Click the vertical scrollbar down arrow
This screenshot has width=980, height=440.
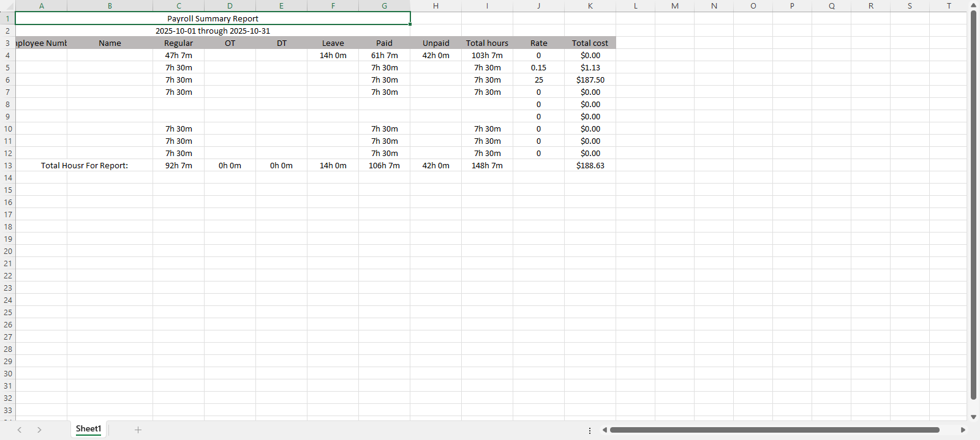tap(973, 417)
